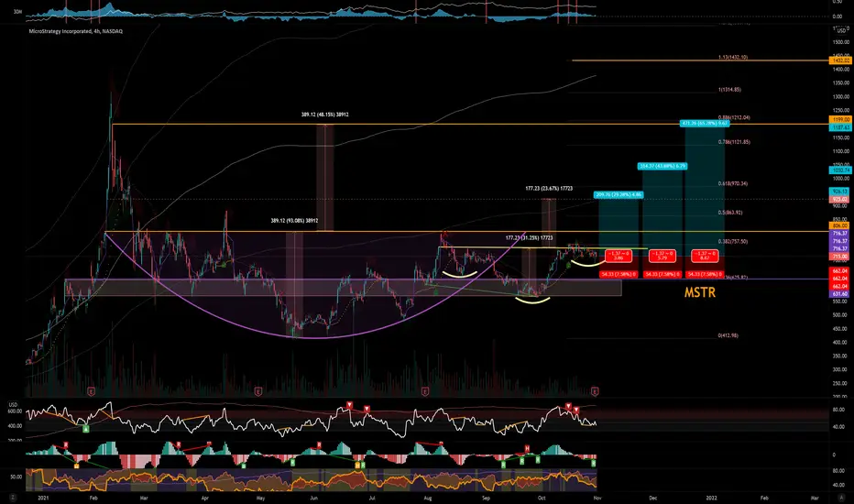The height and width of the screenshot is (504, 854).
Task: Select the 0.382(757.50) Fibonacci level label
Action: [x=732, y=241]
